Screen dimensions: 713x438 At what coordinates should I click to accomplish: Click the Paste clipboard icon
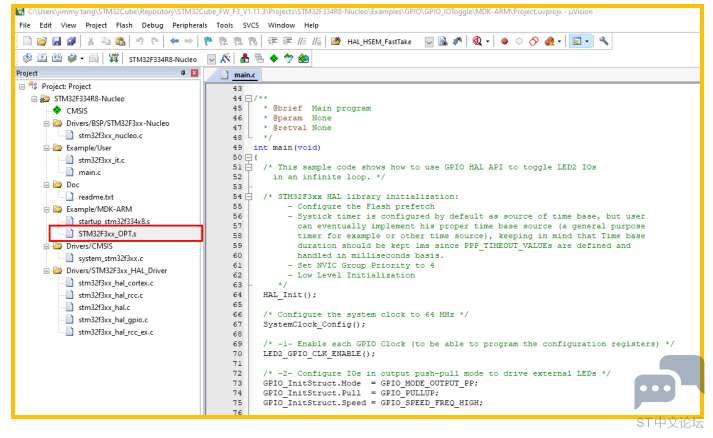[x=120, y=41]
